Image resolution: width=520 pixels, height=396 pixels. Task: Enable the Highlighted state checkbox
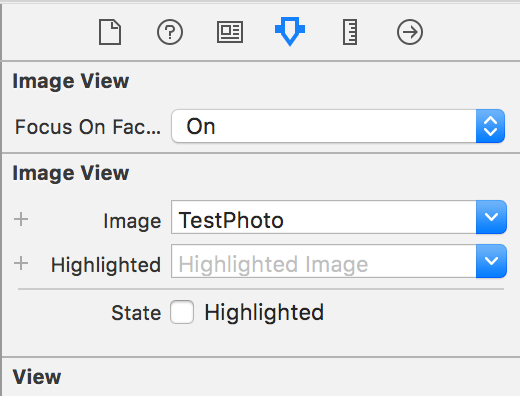182,312
